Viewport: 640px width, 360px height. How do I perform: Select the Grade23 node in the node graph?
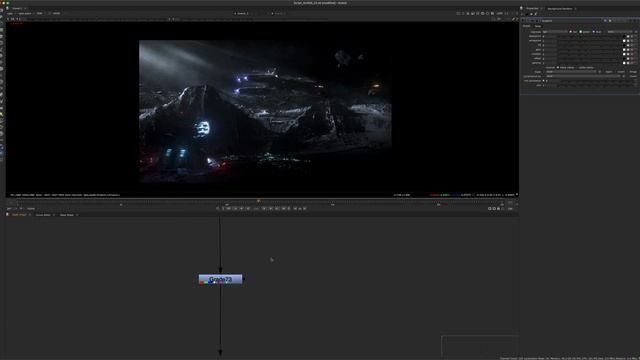[220, 279]
